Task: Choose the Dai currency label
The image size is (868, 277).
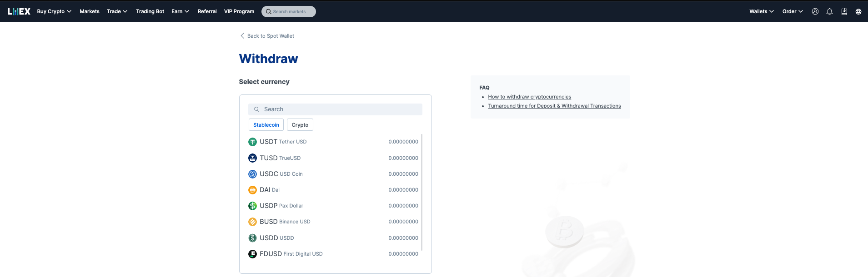Action: [x=276, y=190]
